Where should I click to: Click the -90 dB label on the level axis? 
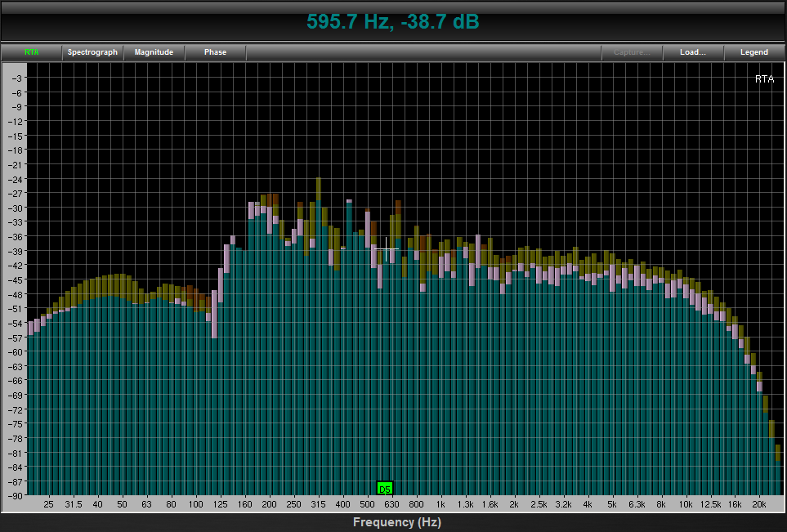coord(16,496)
